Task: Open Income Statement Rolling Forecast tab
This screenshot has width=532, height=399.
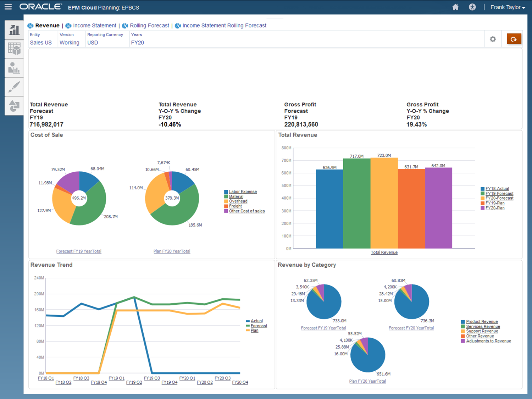Action: [224, 26]
